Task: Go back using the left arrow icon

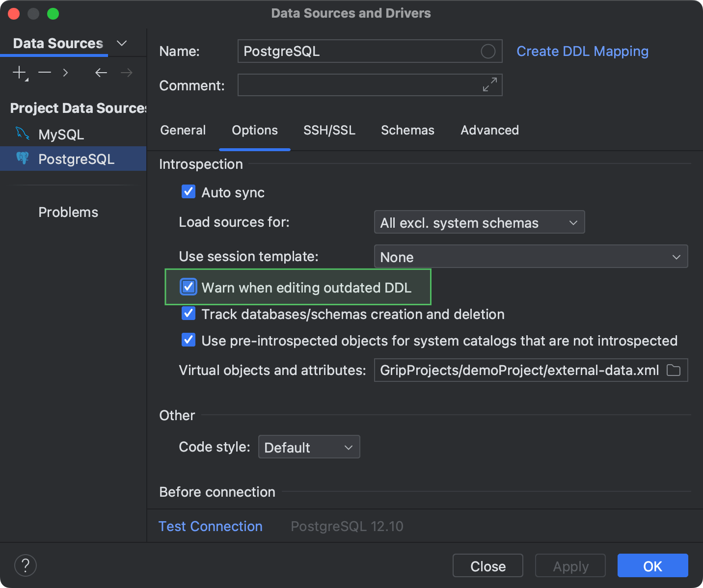Action: (x=101, y=72)
